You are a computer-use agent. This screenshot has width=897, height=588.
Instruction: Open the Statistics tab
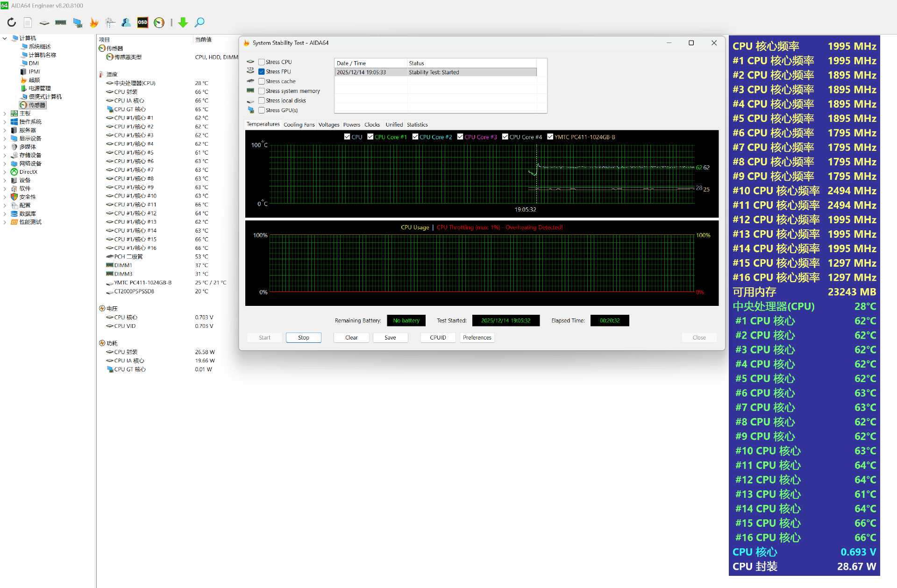point(417,125)
